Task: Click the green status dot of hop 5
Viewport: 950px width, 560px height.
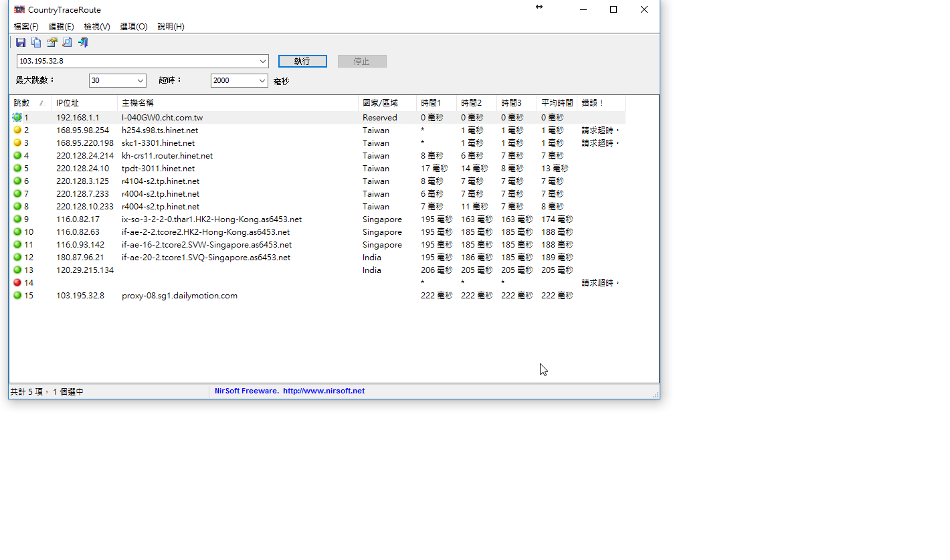Action: click(x=17, y=169)
